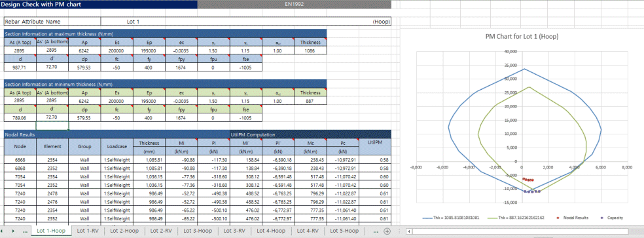Screen dimensions: 644x238
Task: Click the next sheet navigation arrow
Action: (x=14, y=231)
